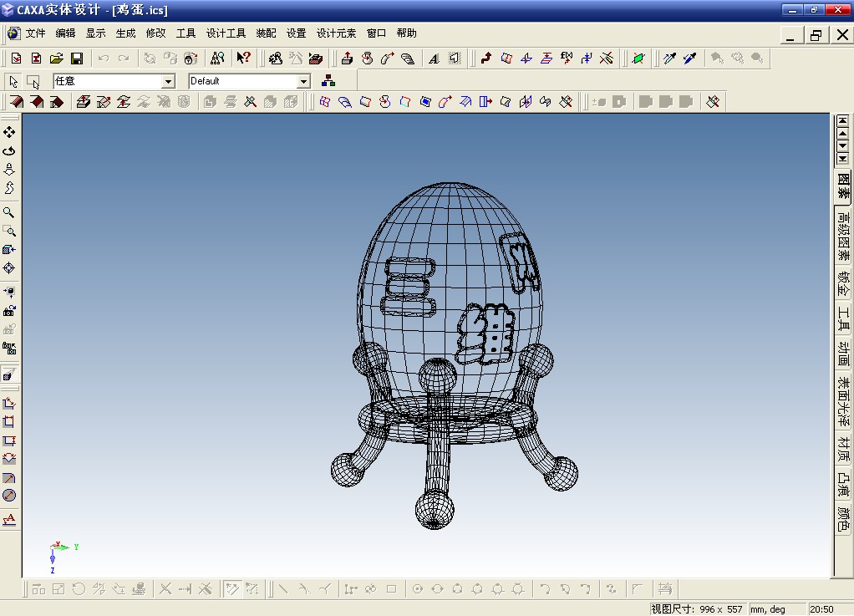
Task: Click the target look-at view icon
Action: (x=9, y=268)
